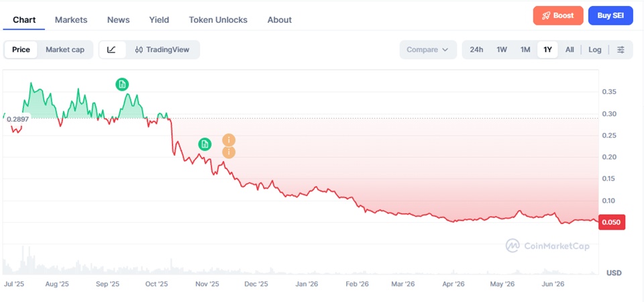Toggle Market cap view
This screenshot has width=644, height=302.
65,50
